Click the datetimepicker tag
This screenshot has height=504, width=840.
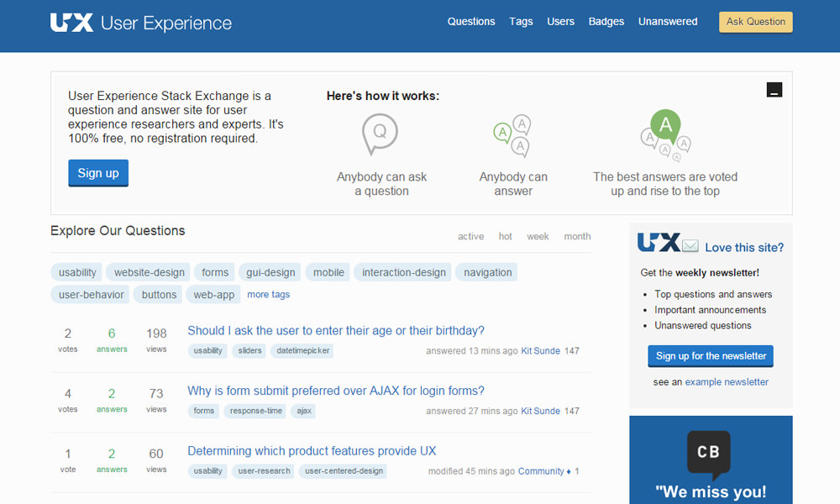coord(302,350)
